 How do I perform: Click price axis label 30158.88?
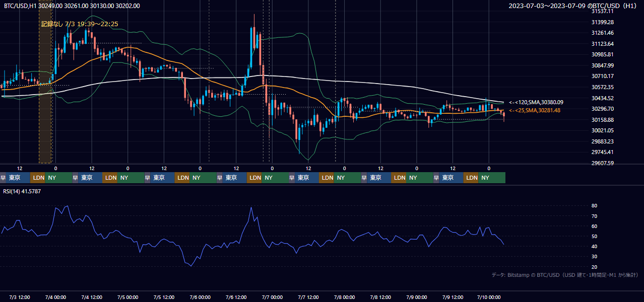coord(602,120)
